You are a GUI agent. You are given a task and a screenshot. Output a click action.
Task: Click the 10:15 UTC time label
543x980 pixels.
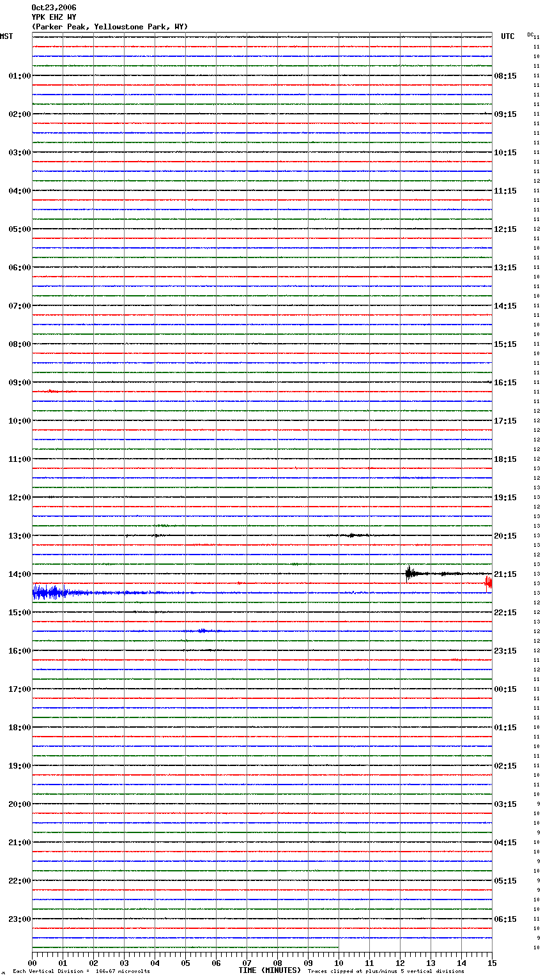(x=505, y=153)
